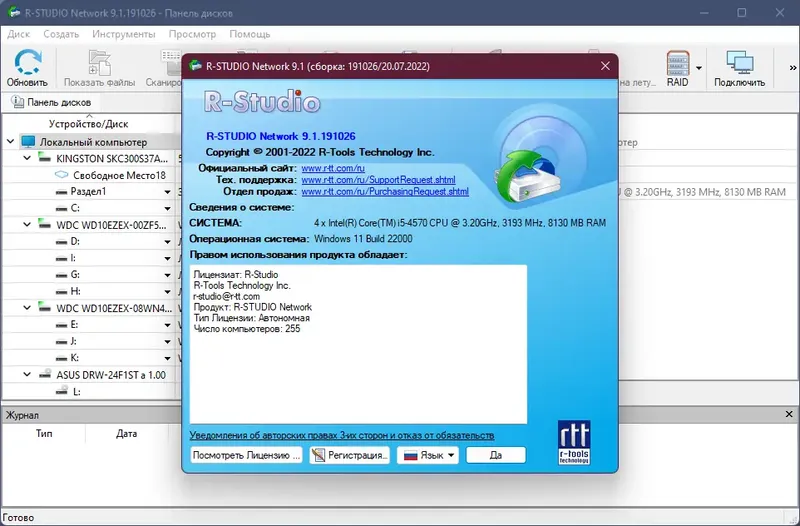Select the Свободное Место18 entry
800x526 pixels.
[x=119, y=175]
